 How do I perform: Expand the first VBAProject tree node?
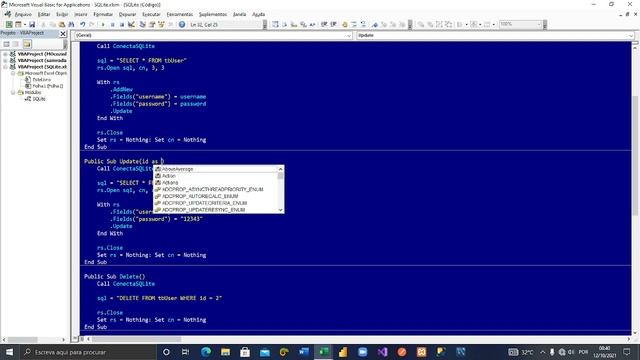pos(5,54)
